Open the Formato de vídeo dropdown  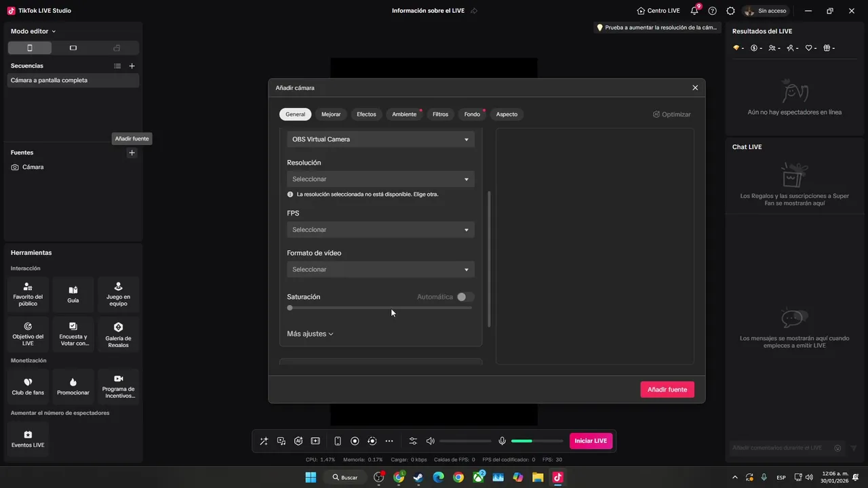(380, 270)
